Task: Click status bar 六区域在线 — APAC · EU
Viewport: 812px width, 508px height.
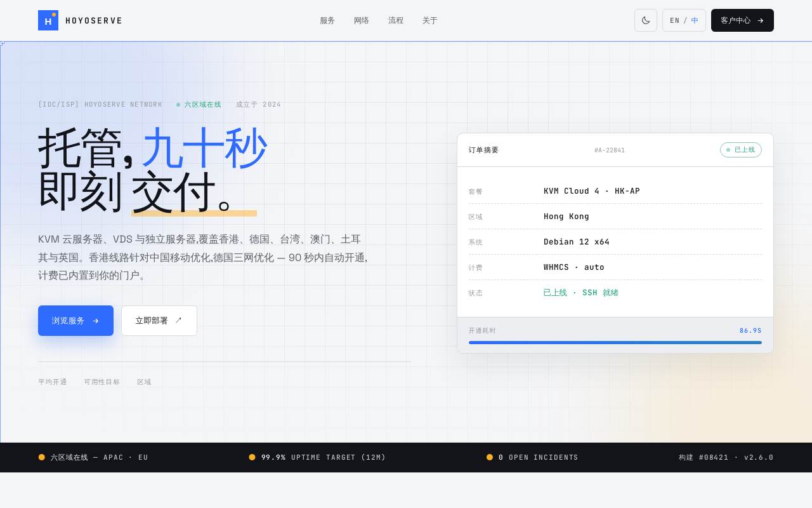Action: coord(93,457)
